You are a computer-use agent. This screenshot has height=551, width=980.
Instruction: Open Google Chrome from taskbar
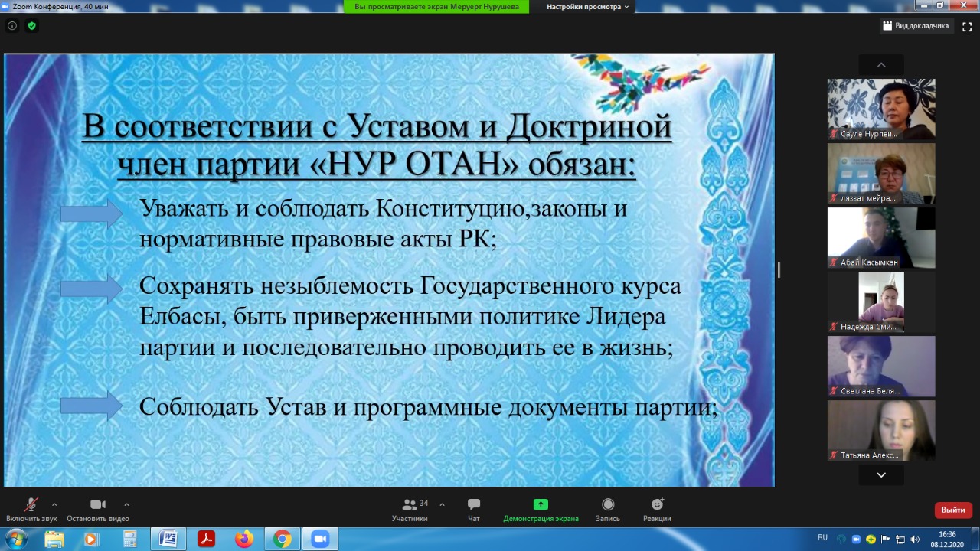pyautogui.click(x=283, y=539)
